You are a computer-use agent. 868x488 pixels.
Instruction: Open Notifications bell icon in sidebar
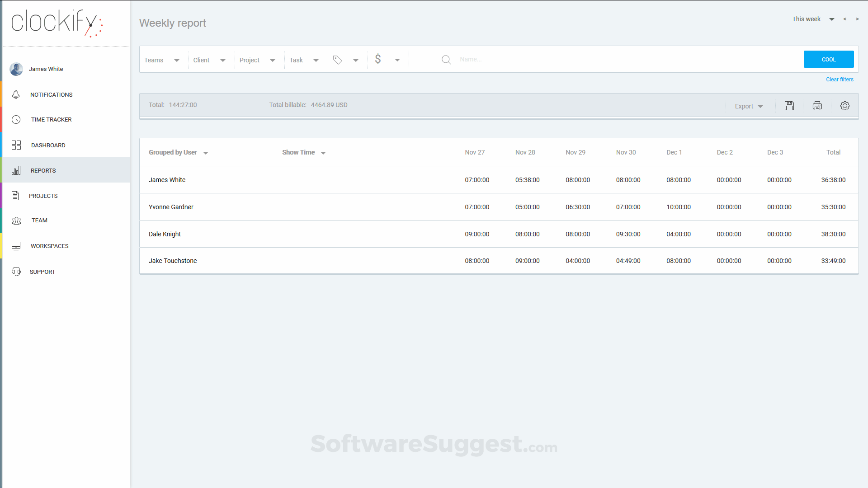[16, 94]
